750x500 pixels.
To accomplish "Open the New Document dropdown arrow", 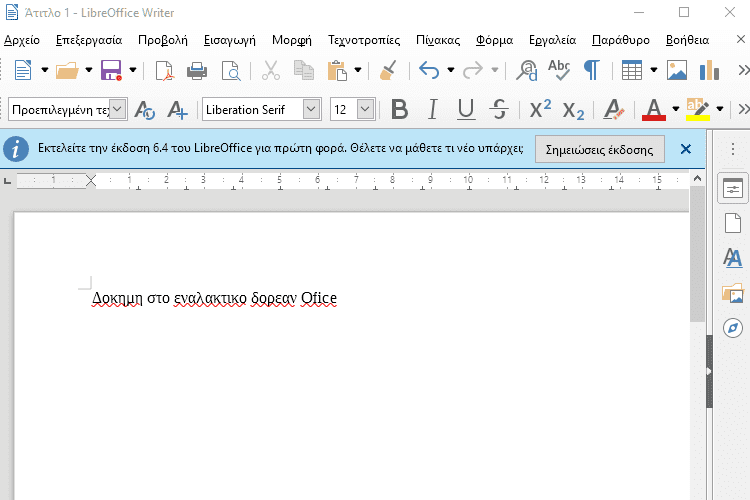I will pyautogui.click(x=44, y=70).
